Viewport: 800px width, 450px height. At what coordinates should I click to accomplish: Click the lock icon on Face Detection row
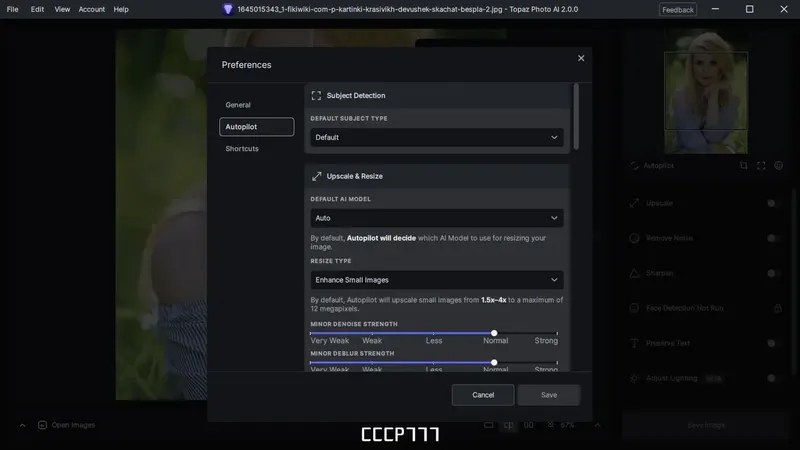click(778, 308)
